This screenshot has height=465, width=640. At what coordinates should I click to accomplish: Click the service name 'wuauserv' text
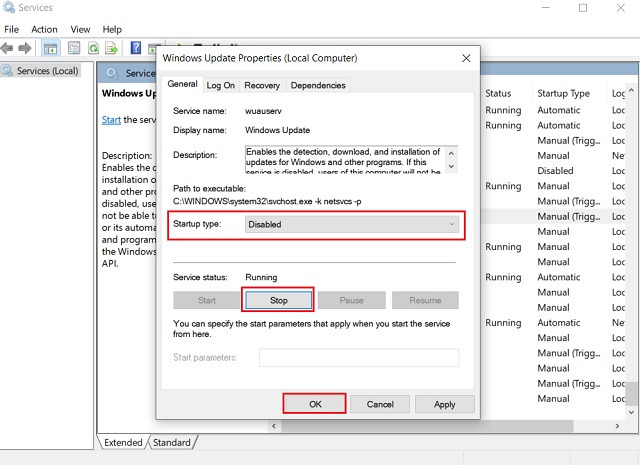pyautogui.click(x=263, y=111)
